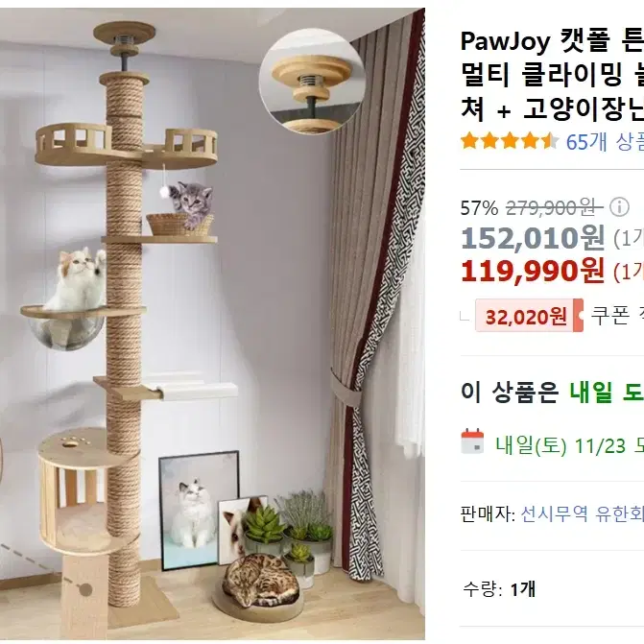Image resolution: width=644 pixels, height=644 pixels.
Task: Click the gray kitten in the basket
Action: pos(191,203)
